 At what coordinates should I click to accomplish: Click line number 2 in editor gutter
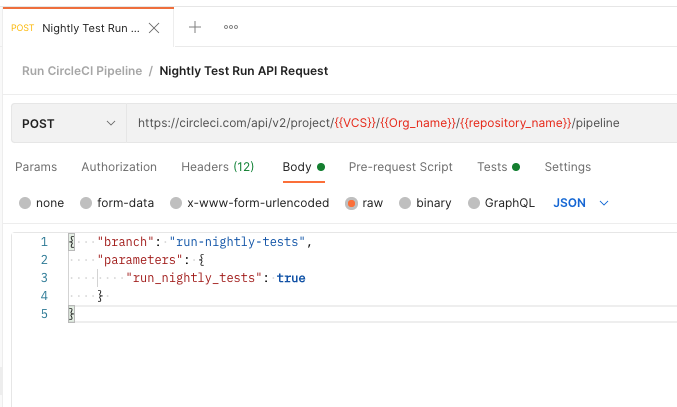click(44, 260)
